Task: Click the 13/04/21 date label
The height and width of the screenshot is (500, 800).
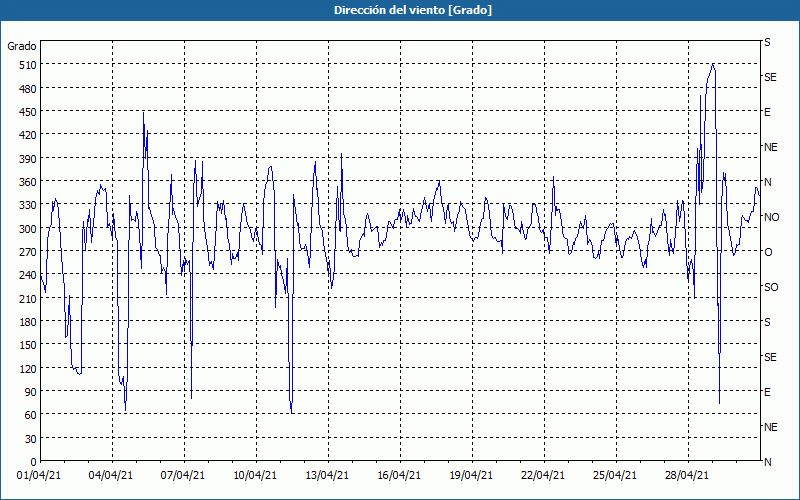Action: [327, 476]
